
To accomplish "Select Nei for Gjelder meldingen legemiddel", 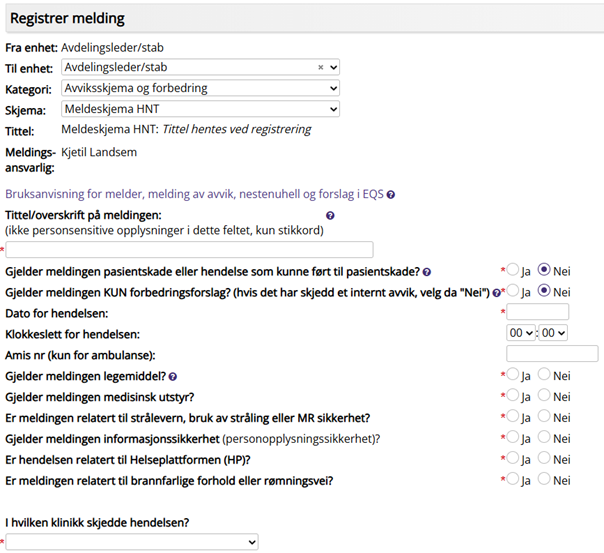I will pos(544,374).
